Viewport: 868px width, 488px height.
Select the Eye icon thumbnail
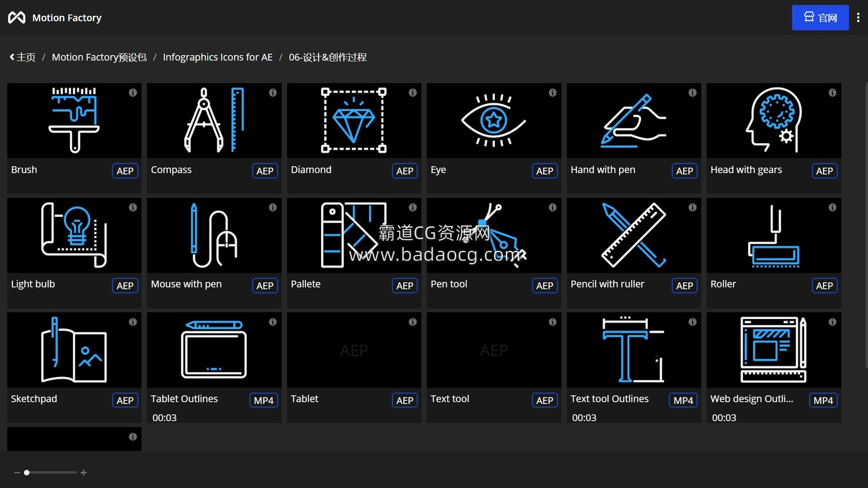(x=494, y=120)
